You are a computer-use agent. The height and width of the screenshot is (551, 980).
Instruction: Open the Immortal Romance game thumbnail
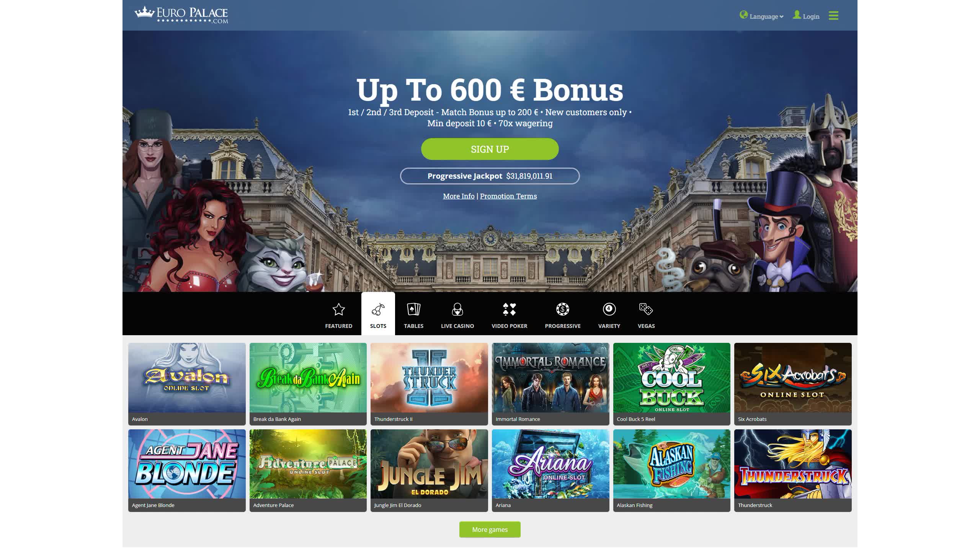[x=550, y=384]
